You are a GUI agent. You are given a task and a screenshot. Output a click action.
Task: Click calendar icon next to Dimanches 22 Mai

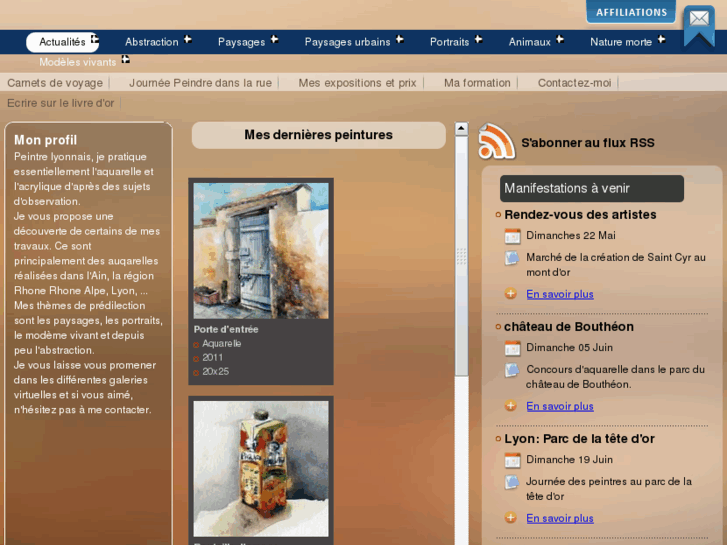(x=512, y=236)
